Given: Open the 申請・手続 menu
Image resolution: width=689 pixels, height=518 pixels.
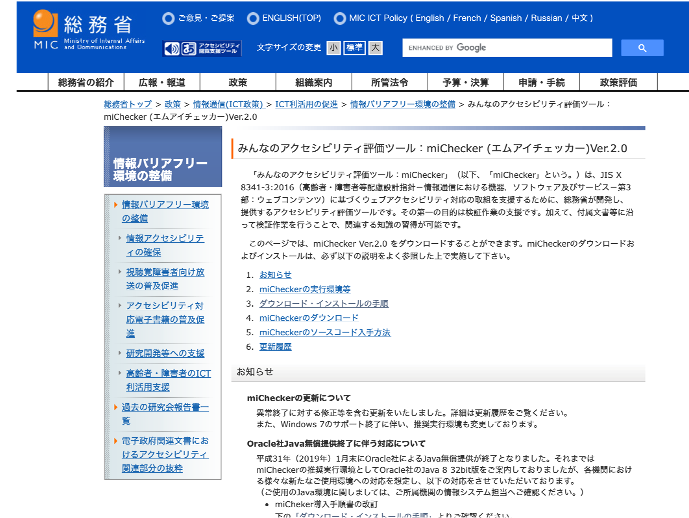Looking at the screenshot, I should coord(541,82).
